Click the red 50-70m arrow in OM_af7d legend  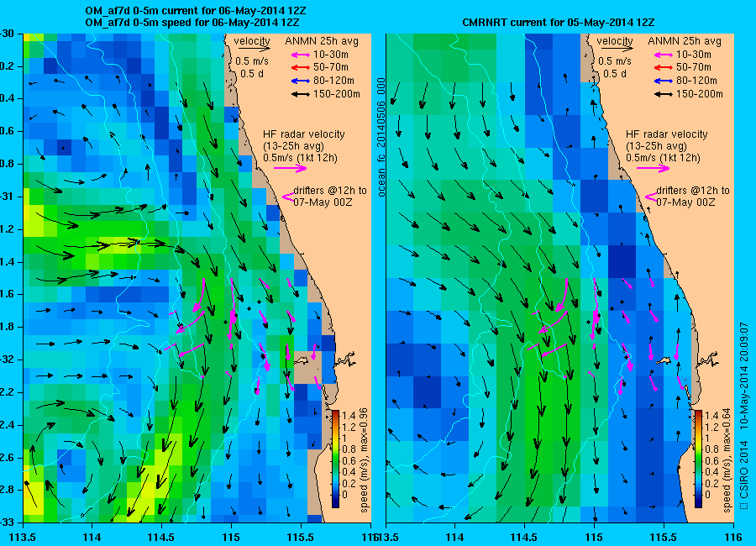301,68
